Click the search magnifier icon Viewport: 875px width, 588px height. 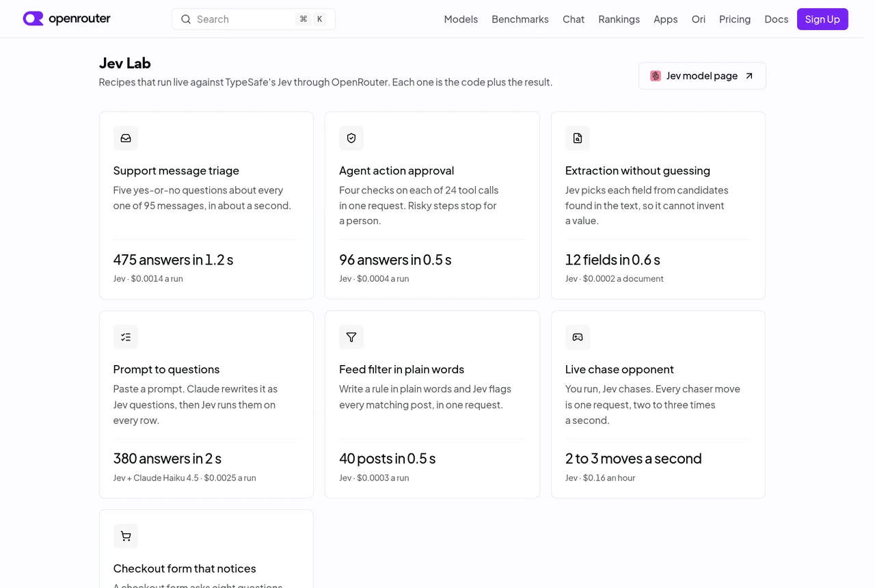coord(186,19)
